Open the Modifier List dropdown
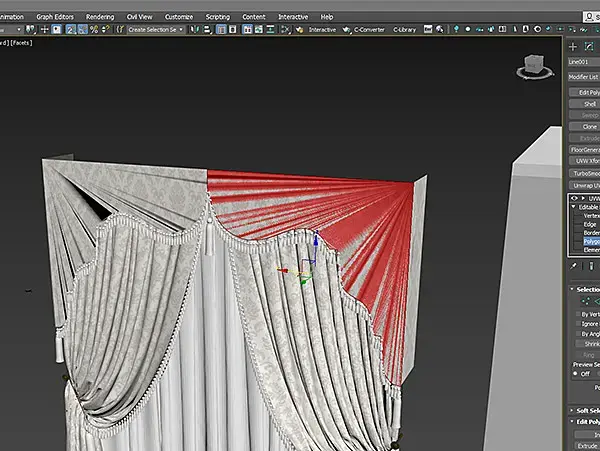Viewport: 600px width, 451px height. 583,76
